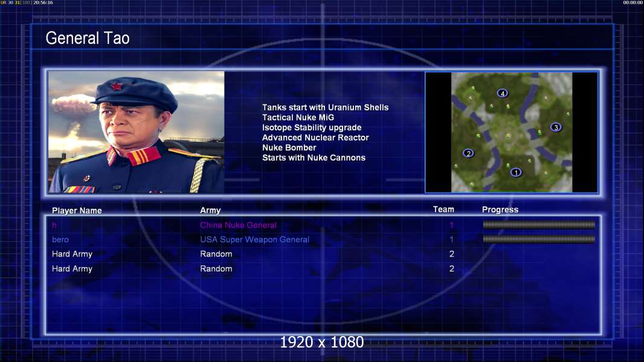
Task: Click the loading progress bar for player h
Action: 539,224
